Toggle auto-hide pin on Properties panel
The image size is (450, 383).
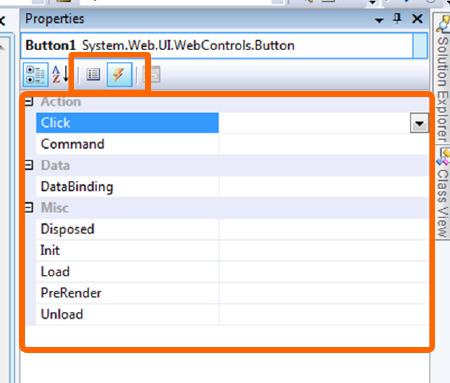(397, 19)
